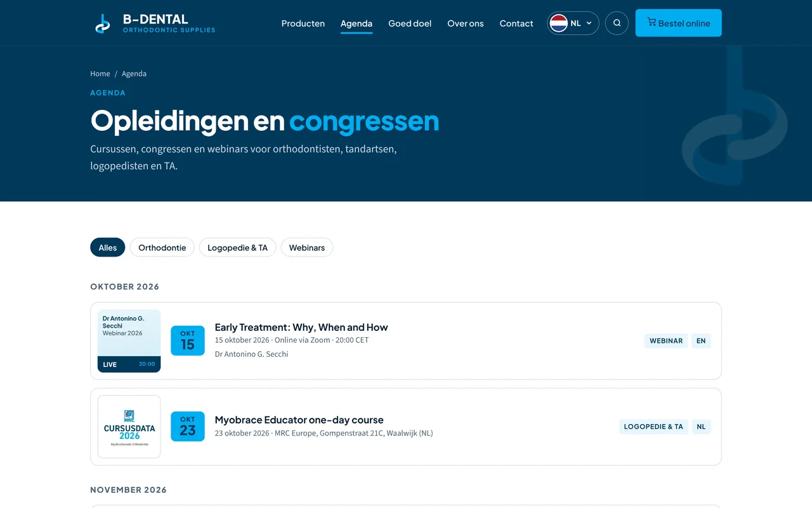Click the OKT 15 date badge
This screenshot has height=508, width=812.
click(188, 341)
